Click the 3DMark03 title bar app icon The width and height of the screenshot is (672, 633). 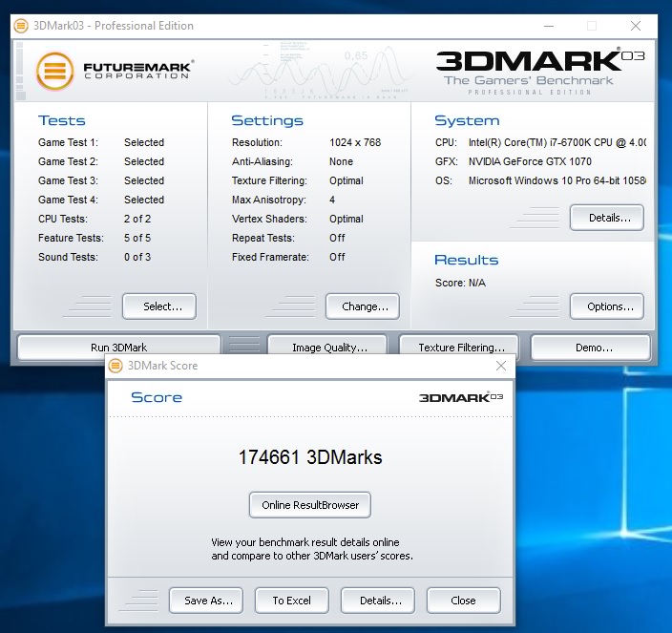[x=21, y=26]
